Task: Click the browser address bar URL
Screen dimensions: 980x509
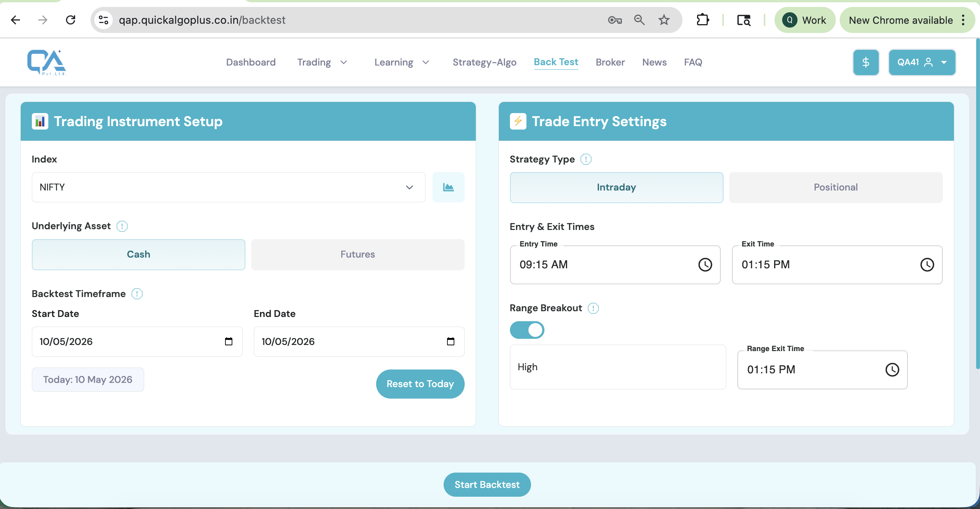Action: coord(202,20)
